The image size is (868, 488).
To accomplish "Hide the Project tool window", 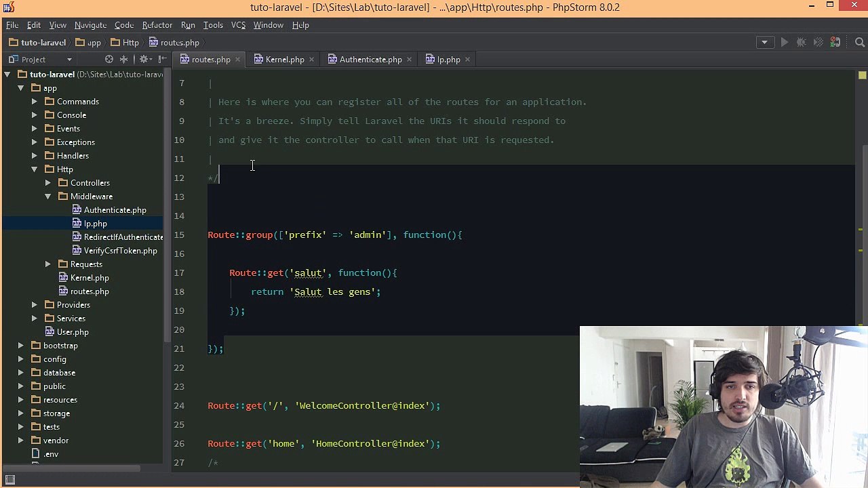I will click(x=162, y=60).
